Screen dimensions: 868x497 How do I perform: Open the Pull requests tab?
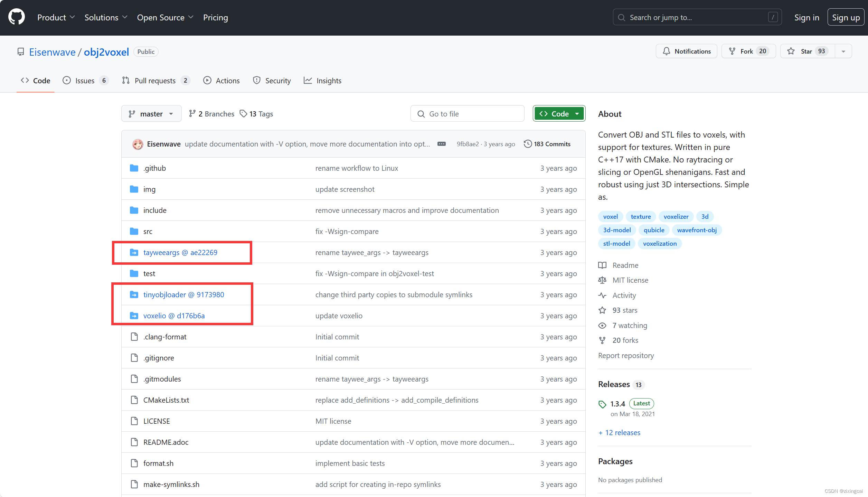coord(155,81)
